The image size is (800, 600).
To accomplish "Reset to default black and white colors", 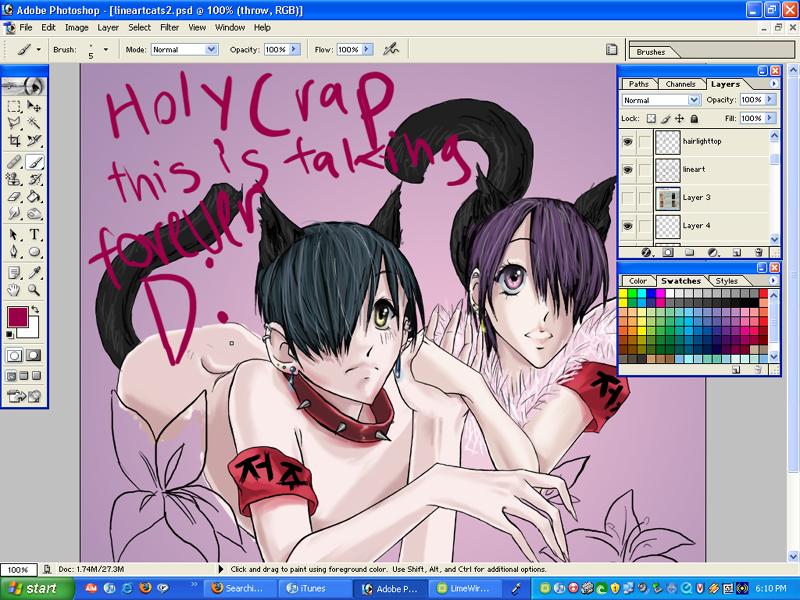I will 10,335.
